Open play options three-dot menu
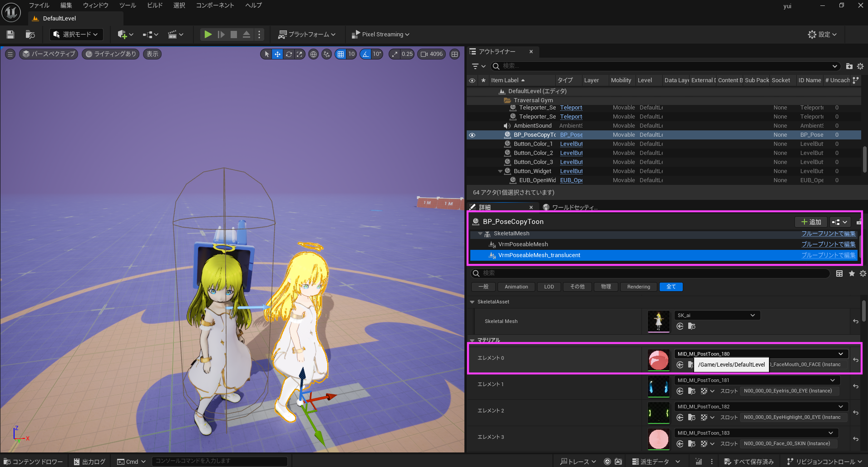Image resolution: width=868 pixels, height=467 pixels. point(259,35)
